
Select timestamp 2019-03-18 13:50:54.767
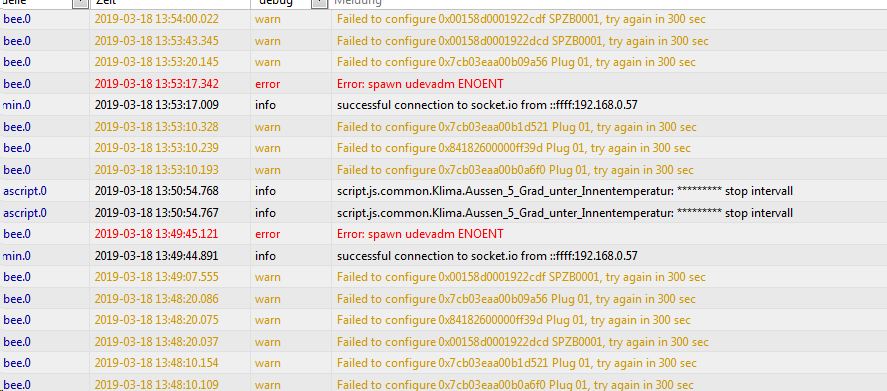[156, 213]
